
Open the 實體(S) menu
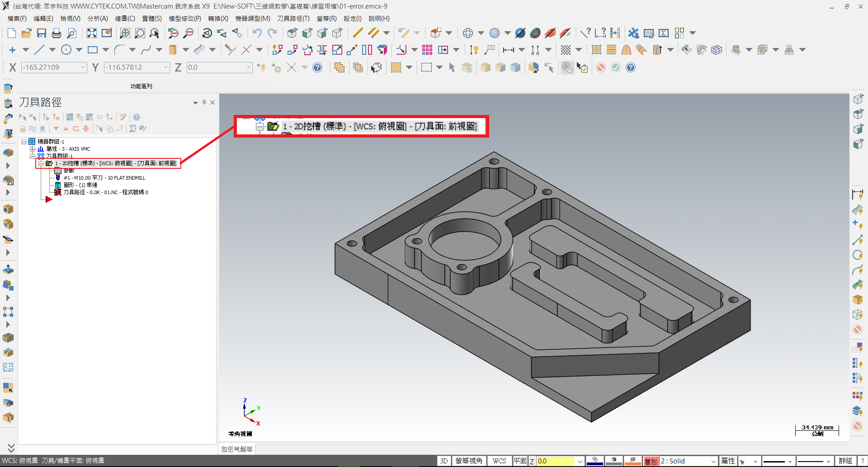152,19
